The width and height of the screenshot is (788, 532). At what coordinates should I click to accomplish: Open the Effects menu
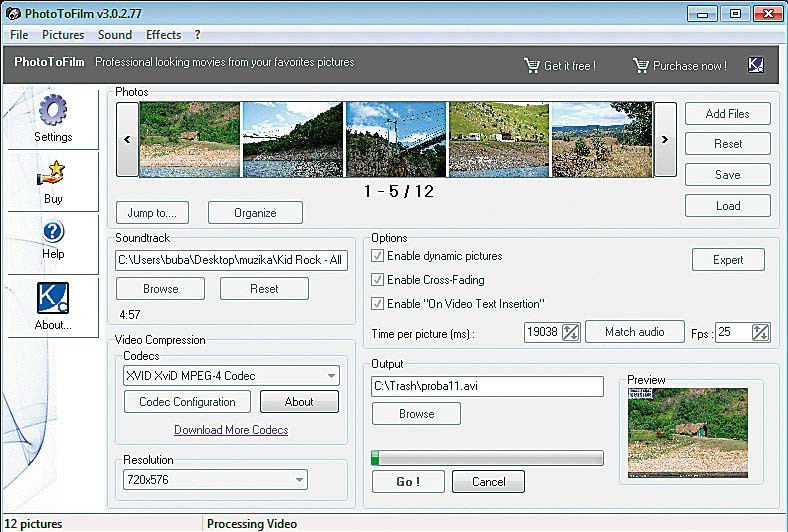point(163,35)
